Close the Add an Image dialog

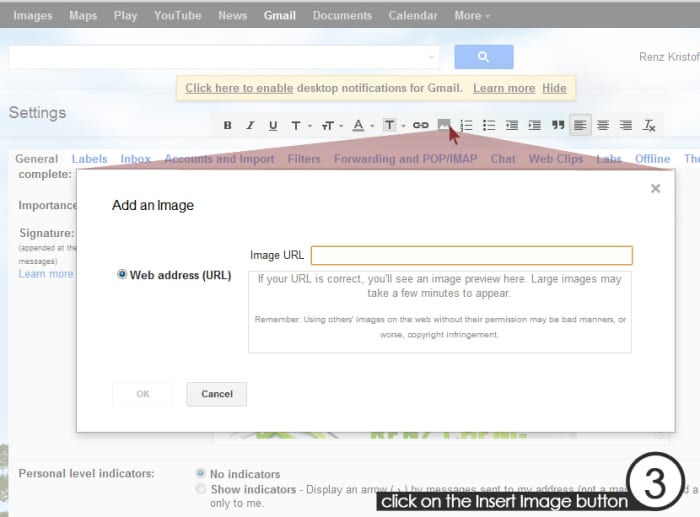pyautogui.click(x=655, y=188)
